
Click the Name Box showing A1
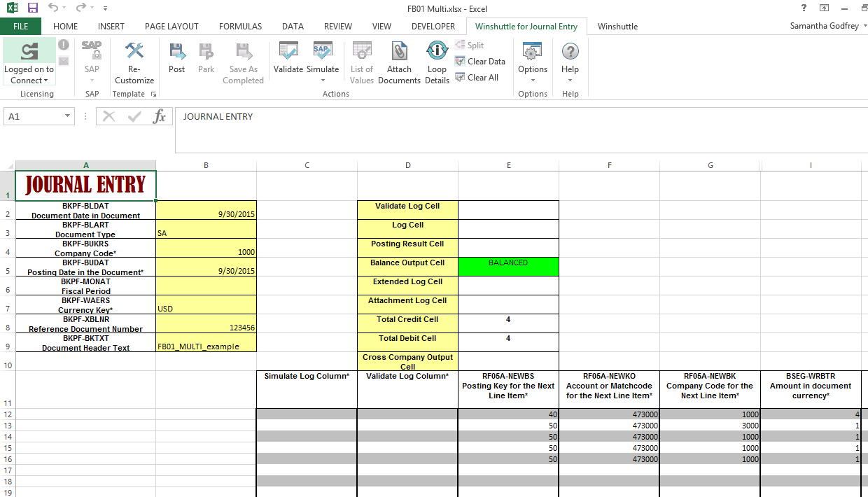(x=34, y=116)
